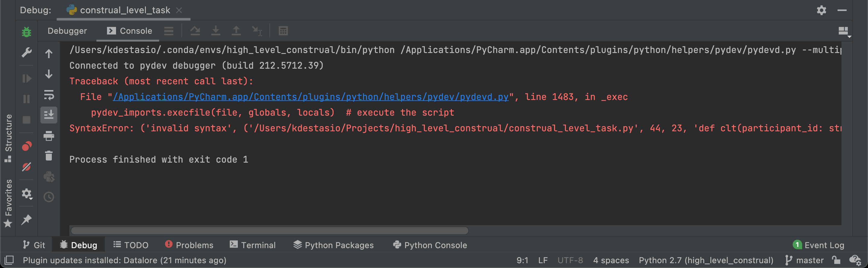Switch to the Debugger tab
The height and width of the screenshot is (268, 868).
coord(67,31)
